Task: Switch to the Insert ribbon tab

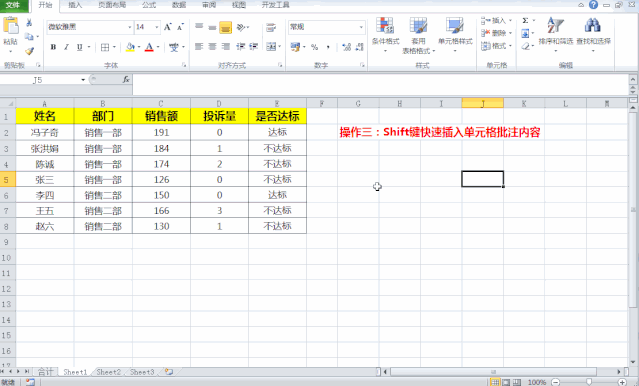Action: (75, 5)
